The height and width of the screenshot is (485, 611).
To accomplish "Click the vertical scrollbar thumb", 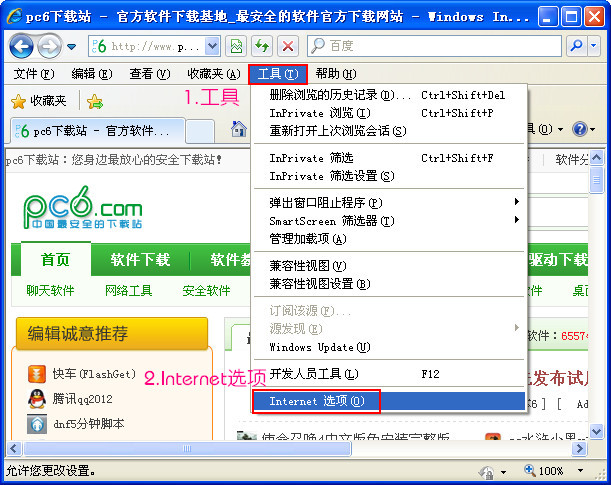I will (596, 180).
